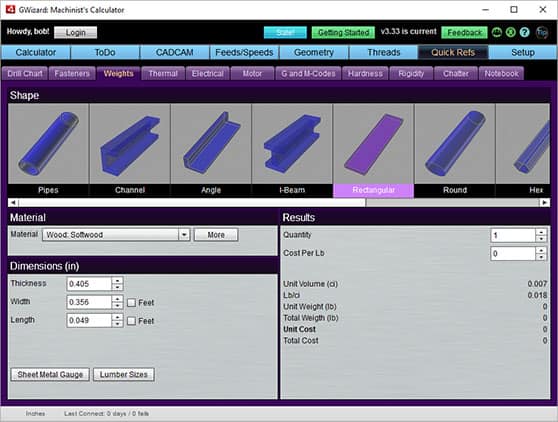The width and height of the screenshot is (558, 422).
Task: Click the Length input field
Action: [89, 321]
